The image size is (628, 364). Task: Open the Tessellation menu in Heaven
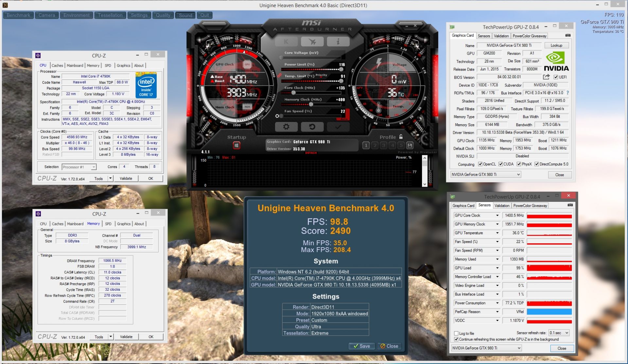pos(110,15)
